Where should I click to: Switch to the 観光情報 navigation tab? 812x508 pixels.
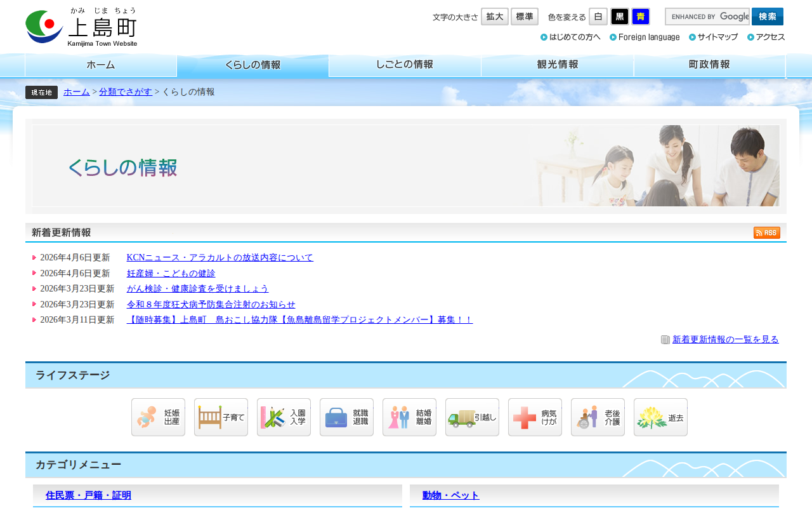pos(558,65)
